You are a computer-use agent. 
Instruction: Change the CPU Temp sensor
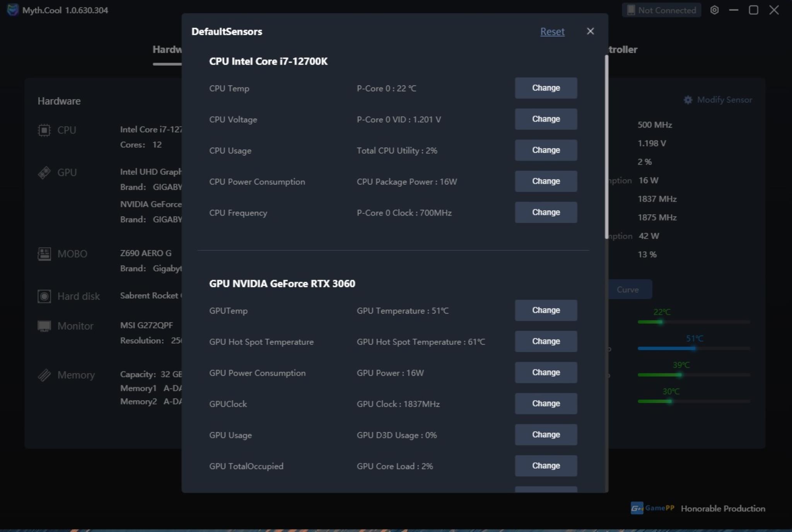[x=546, y=88]
